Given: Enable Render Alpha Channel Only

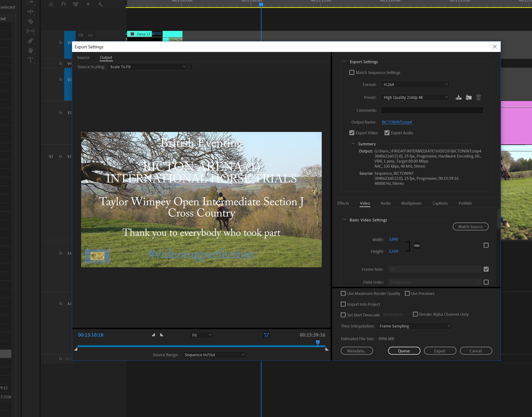Looking at the screenshot, I should point(415,314).
